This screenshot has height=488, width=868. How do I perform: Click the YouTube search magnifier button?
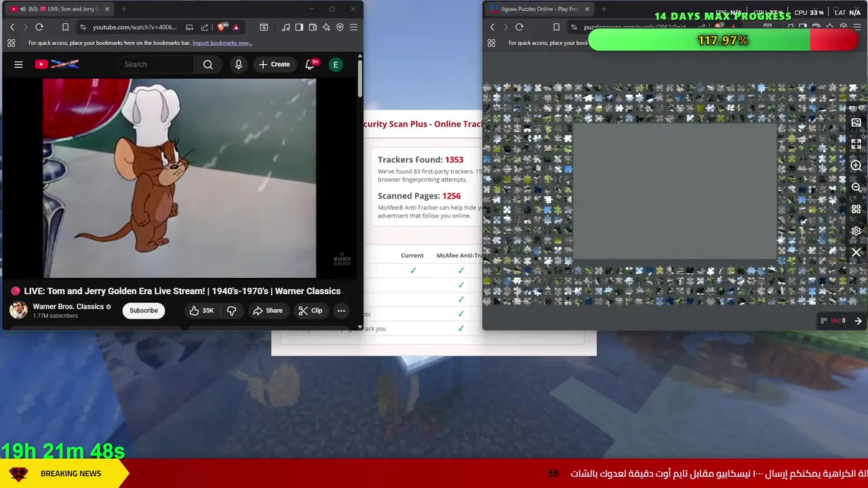[x=208, y=64]
